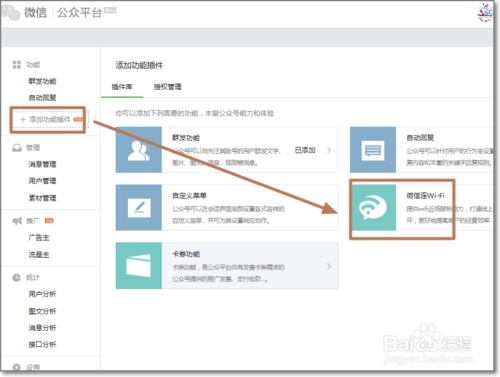
Task: Switch to the 授权管理 tab
Action: (x=167, y=87)
